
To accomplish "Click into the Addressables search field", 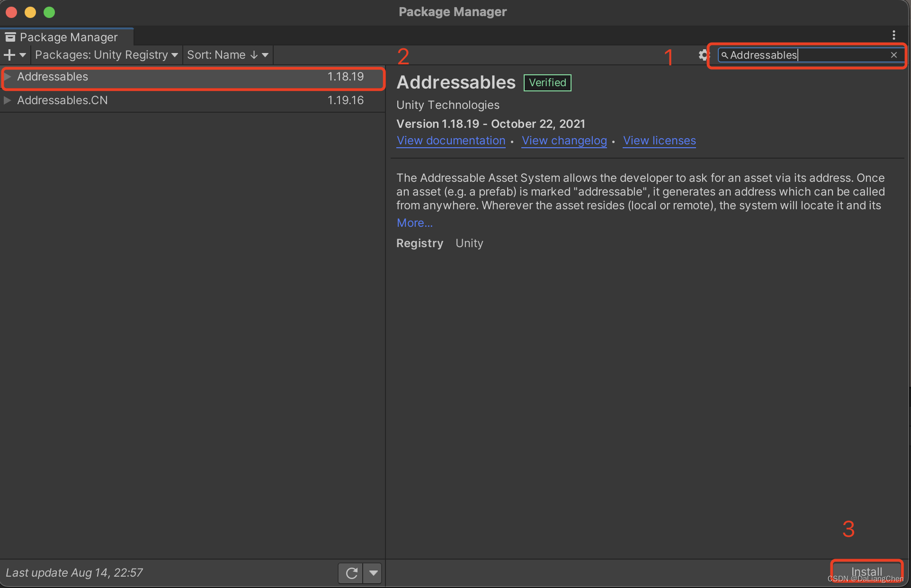I will coord(805,55).
